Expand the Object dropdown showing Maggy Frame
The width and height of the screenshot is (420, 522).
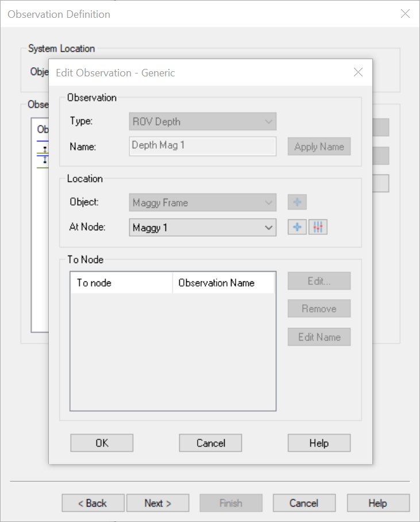(x=202, y=203)
